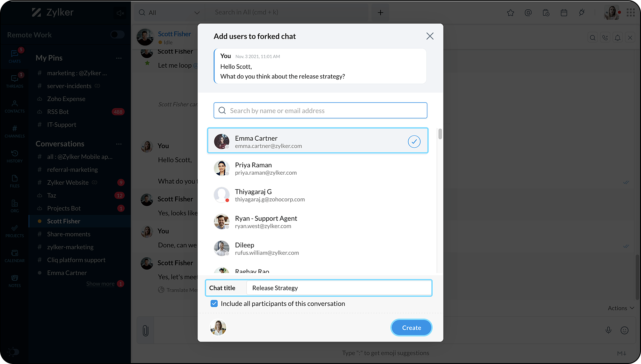The image size is (641, 364).
Task: Open My Pins more options
Action: (119, 58)
